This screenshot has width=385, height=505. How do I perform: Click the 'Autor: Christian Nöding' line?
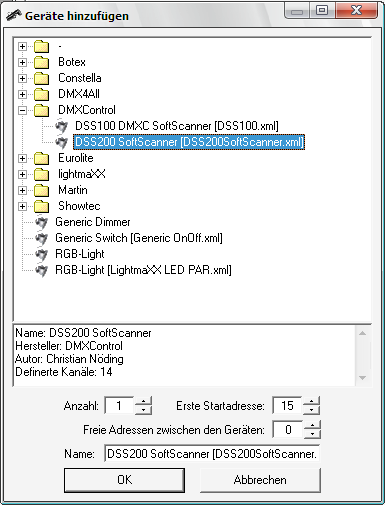tap(69, 359)
